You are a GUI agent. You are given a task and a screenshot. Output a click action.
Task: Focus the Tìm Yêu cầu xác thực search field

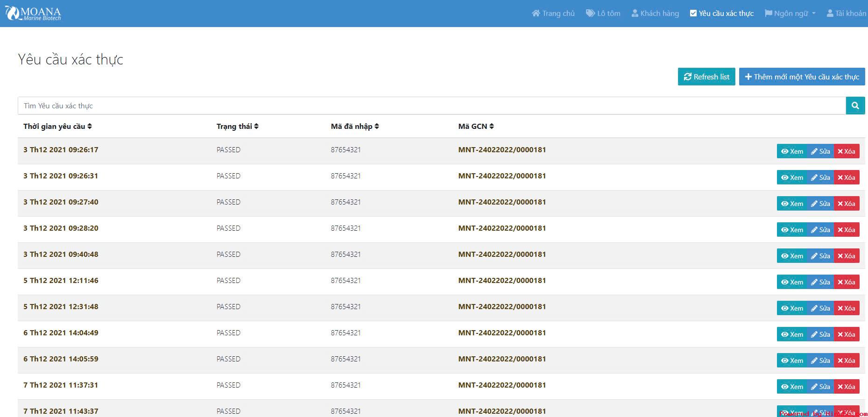432,106
